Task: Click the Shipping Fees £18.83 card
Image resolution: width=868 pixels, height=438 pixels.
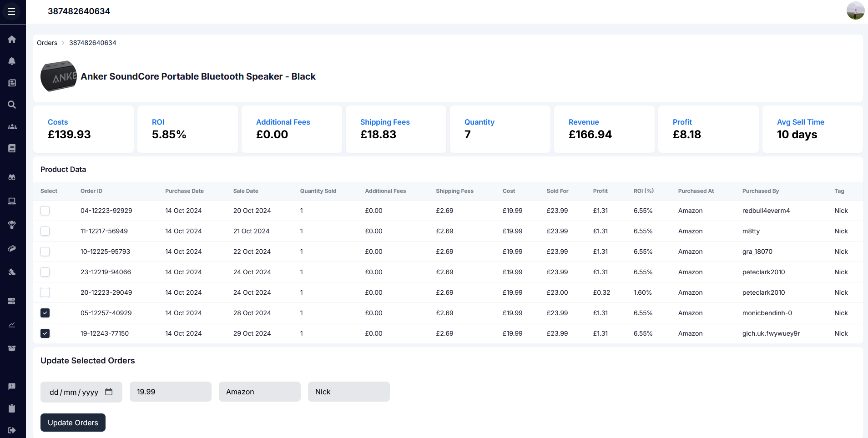Action: (x=396, y=129)
